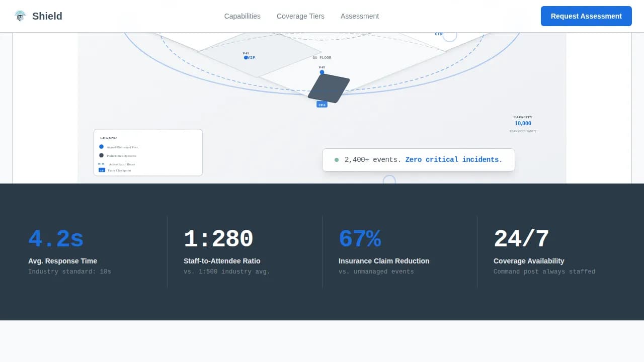This screenshot has height=362, width=644.
Task: Click the Active Patrol Route dashed legend symbol
Action: (x=101, y=164)
